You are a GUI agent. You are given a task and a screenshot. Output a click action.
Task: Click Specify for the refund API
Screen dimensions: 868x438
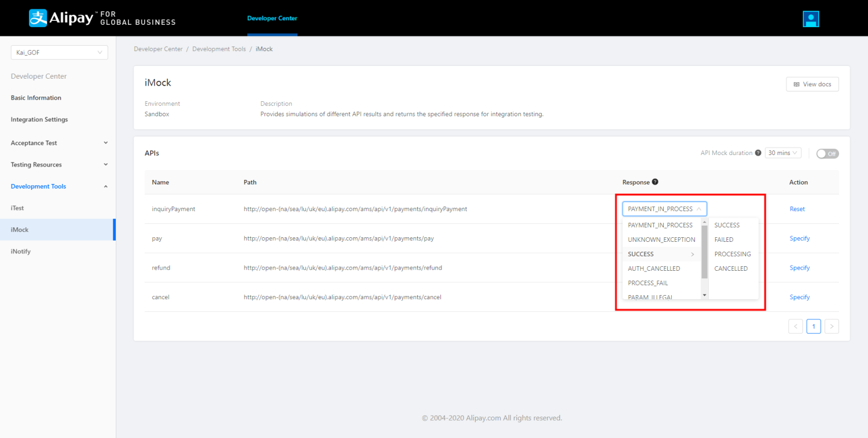click(x=800, y=268)
